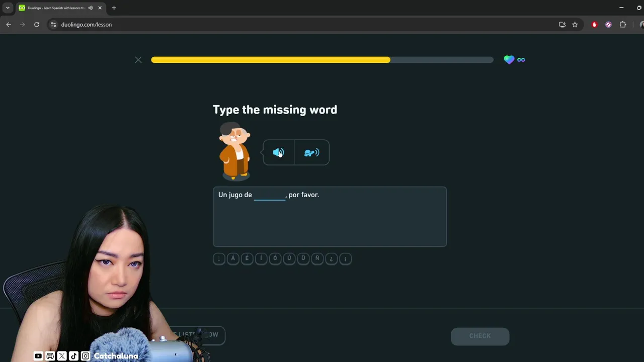Bookmark this page with the star icon

(575, 24)
